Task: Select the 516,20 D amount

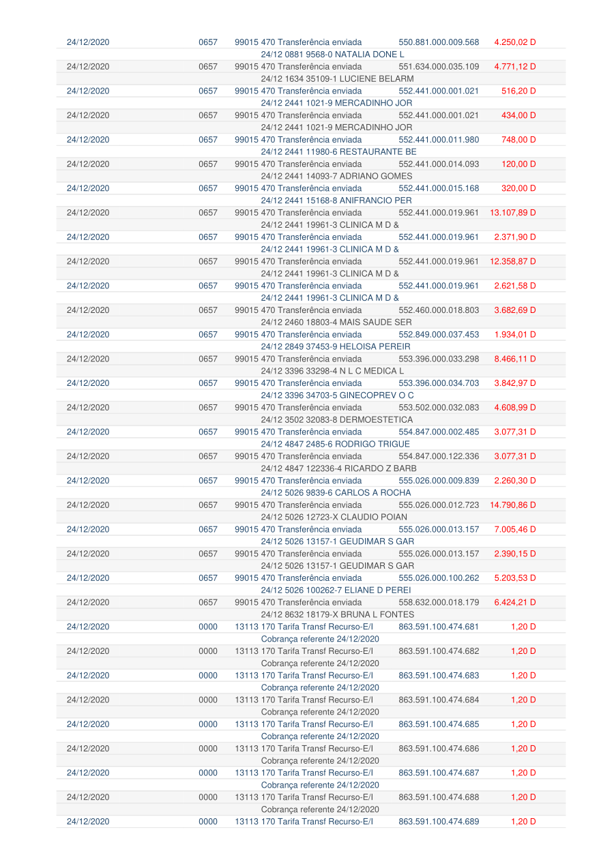Action: 518,91
